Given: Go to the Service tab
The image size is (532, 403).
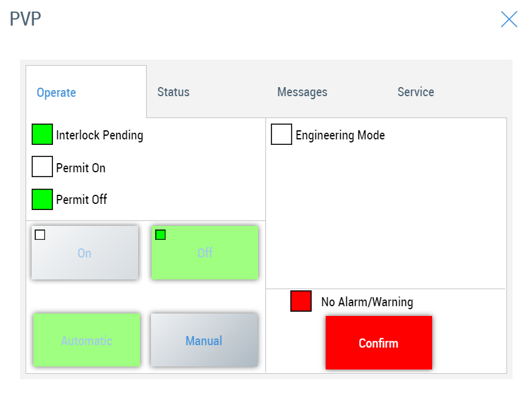Looking at the screenshot, I should coord(416,92).
